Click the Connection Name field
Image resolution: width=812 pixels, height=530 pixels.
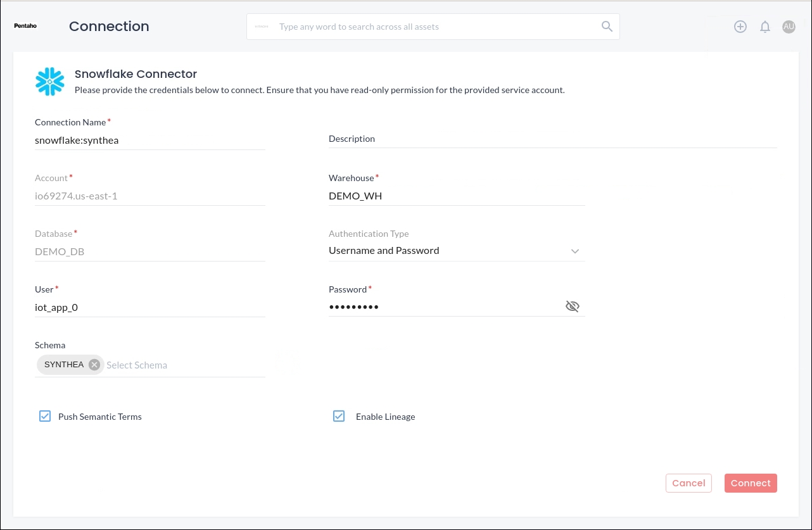(x=149, y=141)
